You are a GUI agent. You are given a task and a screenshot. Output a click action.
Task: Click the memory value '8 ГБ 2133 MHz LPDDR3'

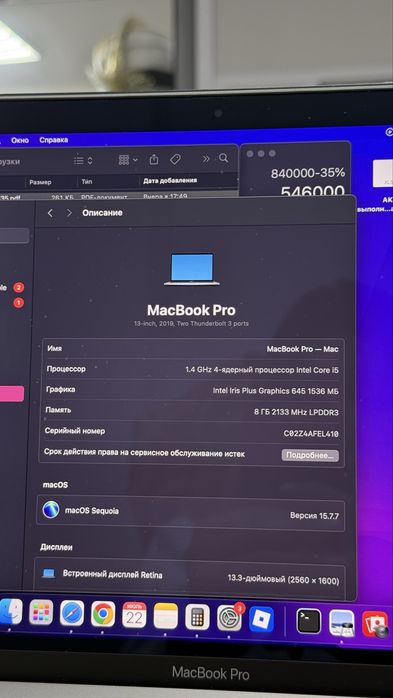click(x=296, y=413)
